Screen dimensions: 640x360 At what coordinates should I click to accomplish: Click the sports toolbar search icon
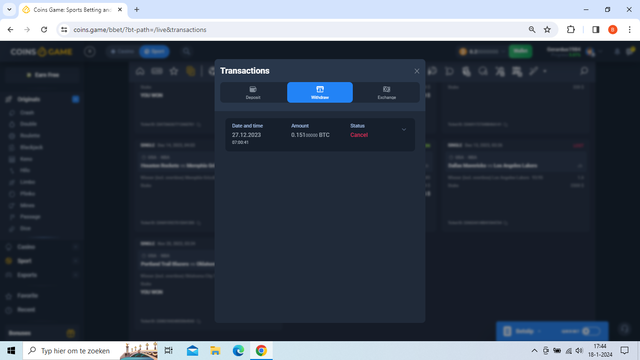point(584,71)
